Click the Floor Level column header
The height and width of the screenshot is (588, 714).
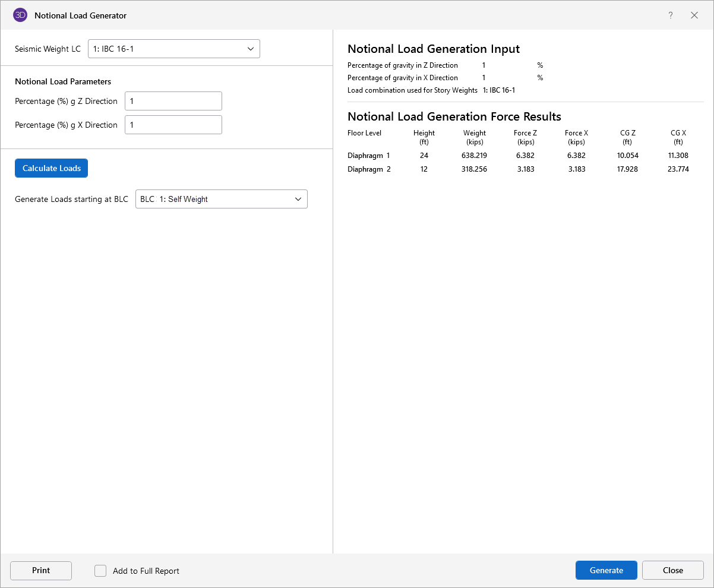click(x=364, y=133)
